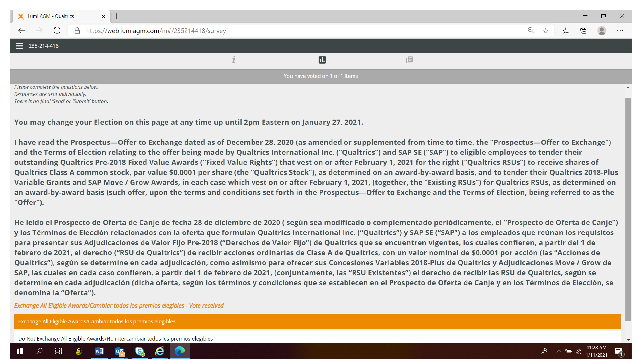Click the zoom magnifier in address bar

pyautogui.click(x=531, y=30)
